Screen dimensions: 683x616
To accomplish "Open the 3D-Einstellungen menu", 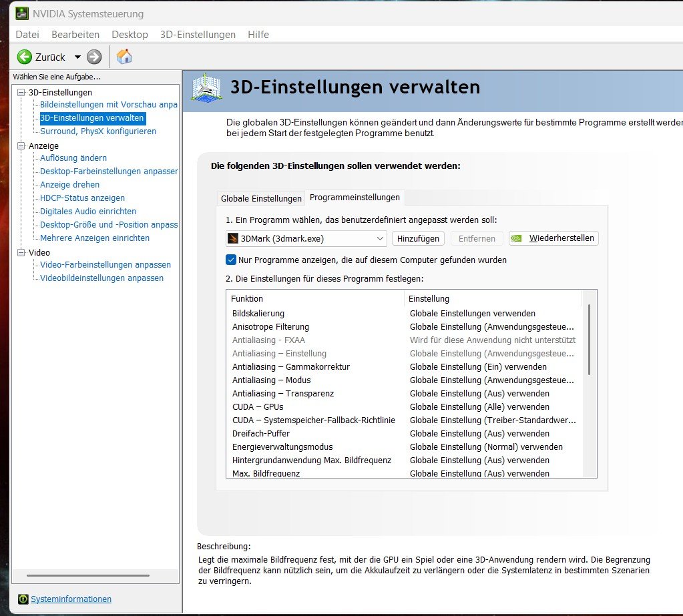I will [x=198, y=35].
